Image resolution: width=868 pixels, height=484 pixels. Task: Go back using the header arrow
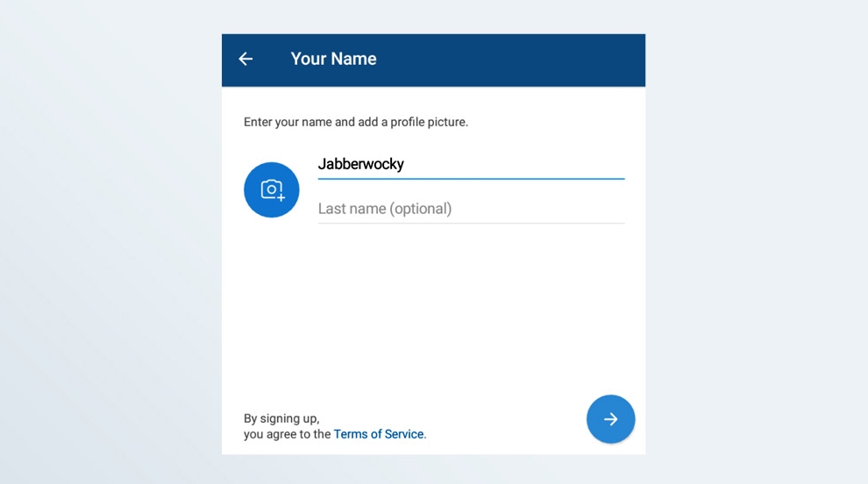tap(245, 59)
